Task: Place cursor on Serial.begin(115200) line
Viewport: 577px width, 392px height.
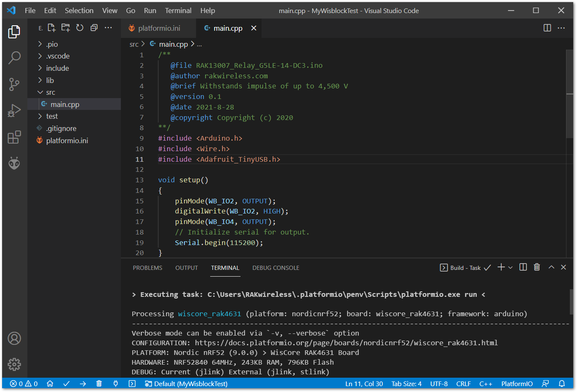Action: coord(219,243)
